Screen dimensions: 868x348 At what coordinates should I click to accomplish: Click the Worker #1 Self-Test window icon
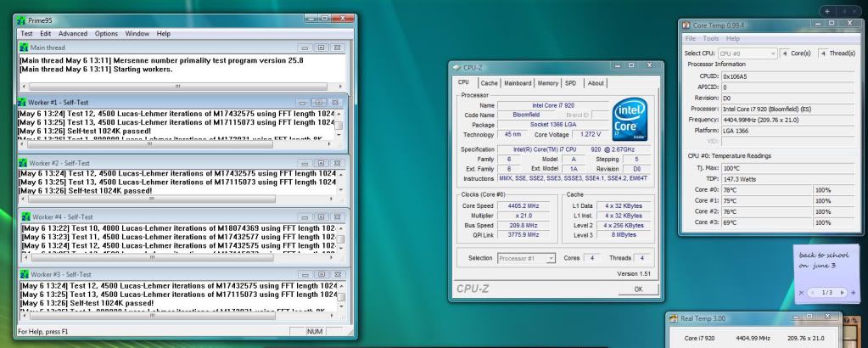(x=23, y=102)
